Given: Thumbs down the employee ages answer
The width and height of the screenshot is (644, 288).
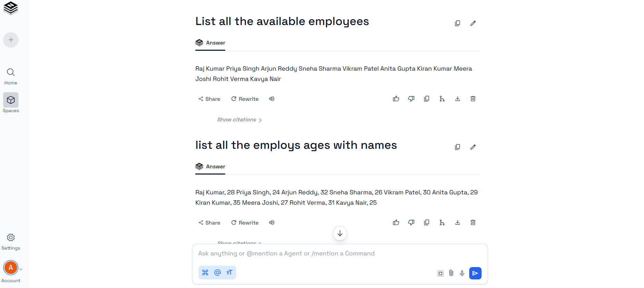Looking at the screenshot, I should [x=411, y=223].
